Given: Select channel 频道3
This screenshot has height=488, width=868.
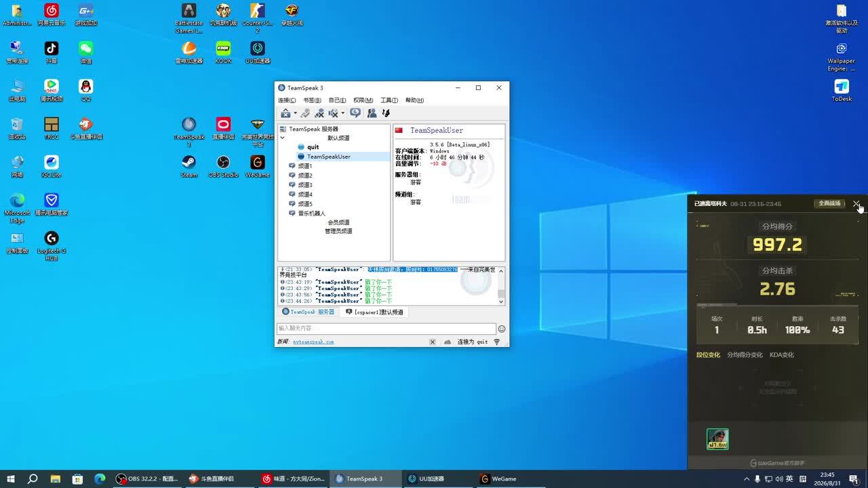Looking at the screenshot, I should [304, 185].
